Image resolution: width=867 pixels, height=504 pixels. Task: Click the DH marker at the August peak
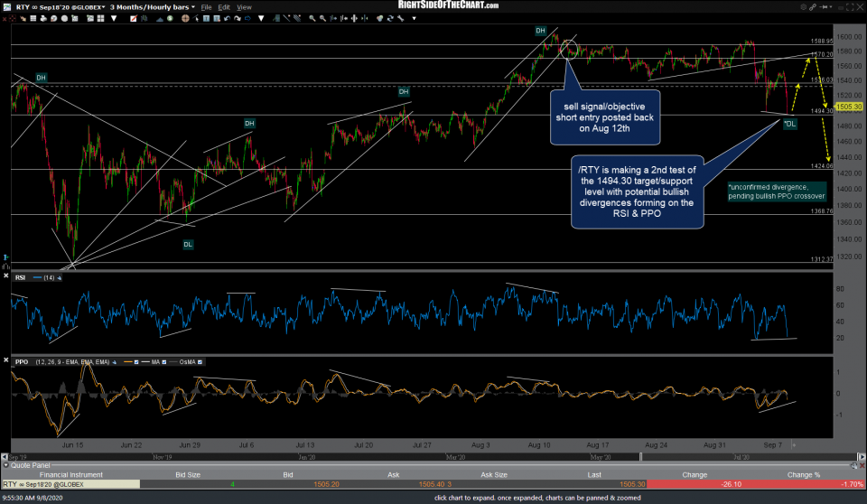click(540, 31)
